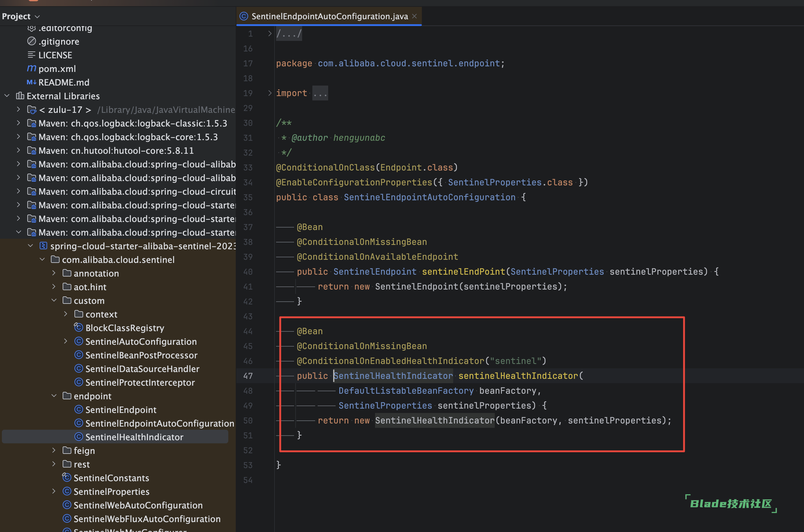Collapse the spring-cloud-starter-alibaba-sentinel jar node
The image size is (804, 532).
(30, 246)
